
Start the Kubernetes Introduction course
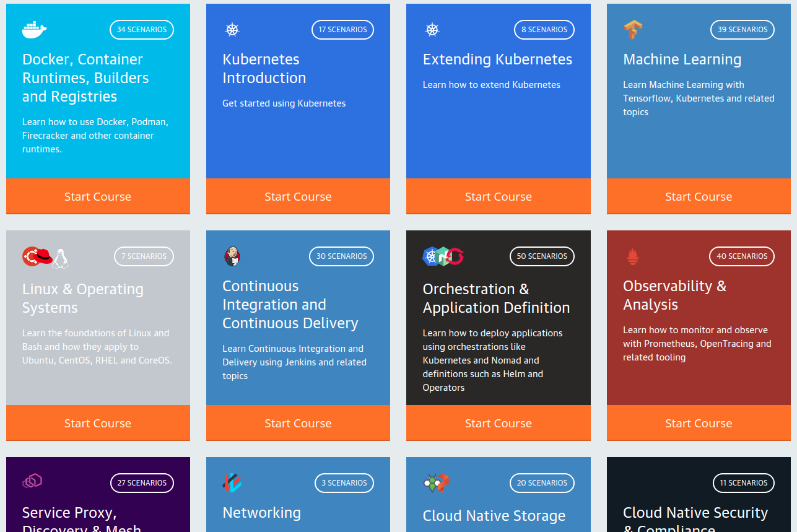(x=298, y=196)
